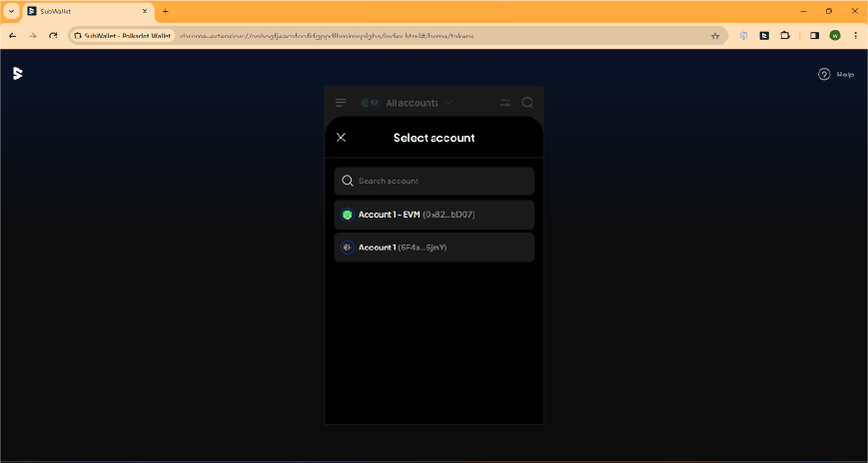Open a new browser tab
The width and height of the screenshot is (868, 463).
(166, 11)
